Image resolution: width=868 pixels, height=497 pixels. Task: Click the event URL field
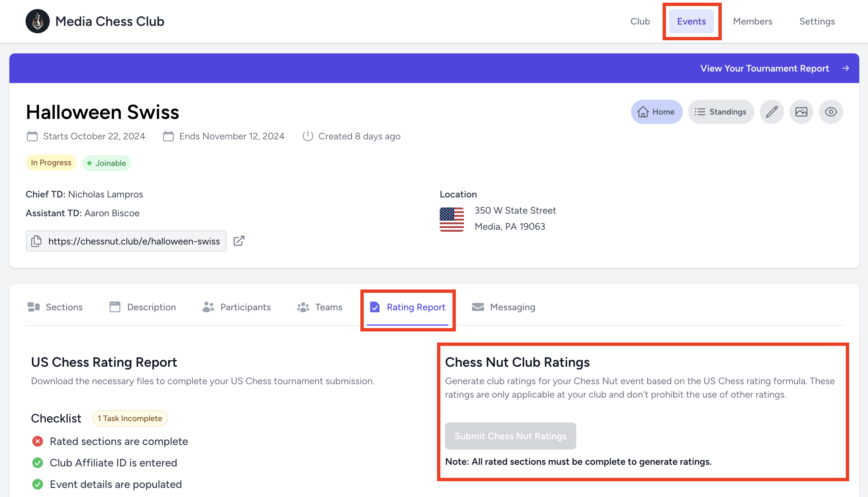(134, 241)
